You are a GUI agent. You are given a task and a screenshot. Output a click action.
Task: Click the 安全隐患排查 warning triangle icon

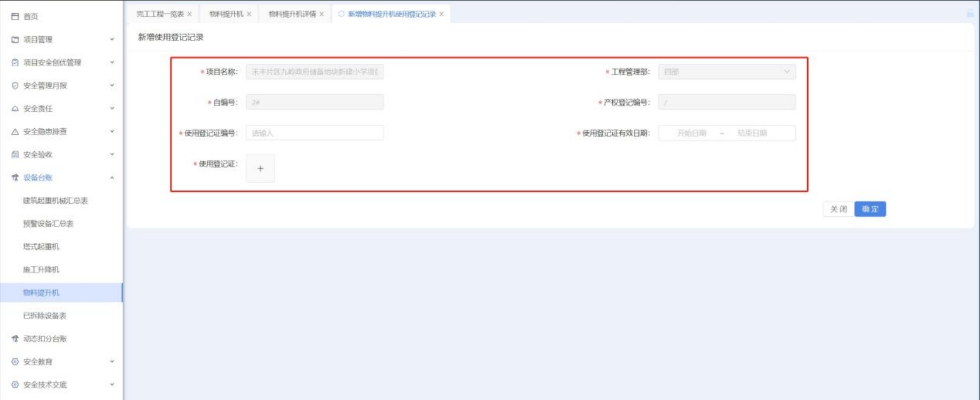[x=15, y=132]
